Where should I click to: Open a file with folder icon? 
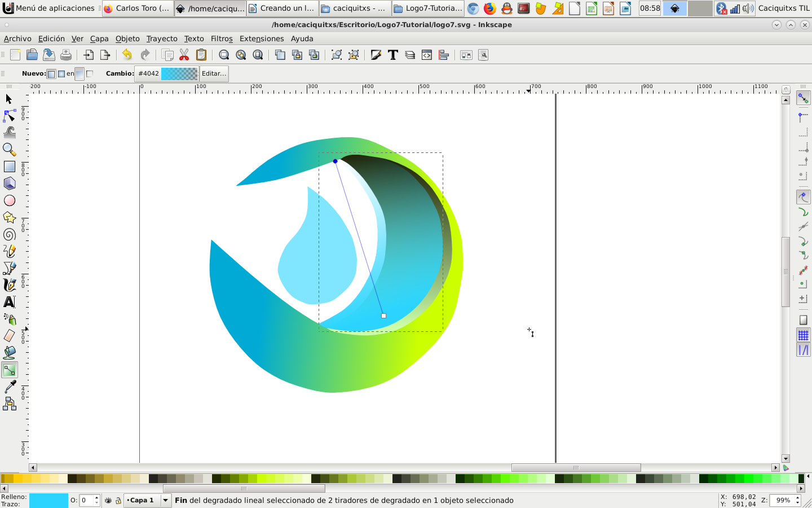tap(32, 55)
